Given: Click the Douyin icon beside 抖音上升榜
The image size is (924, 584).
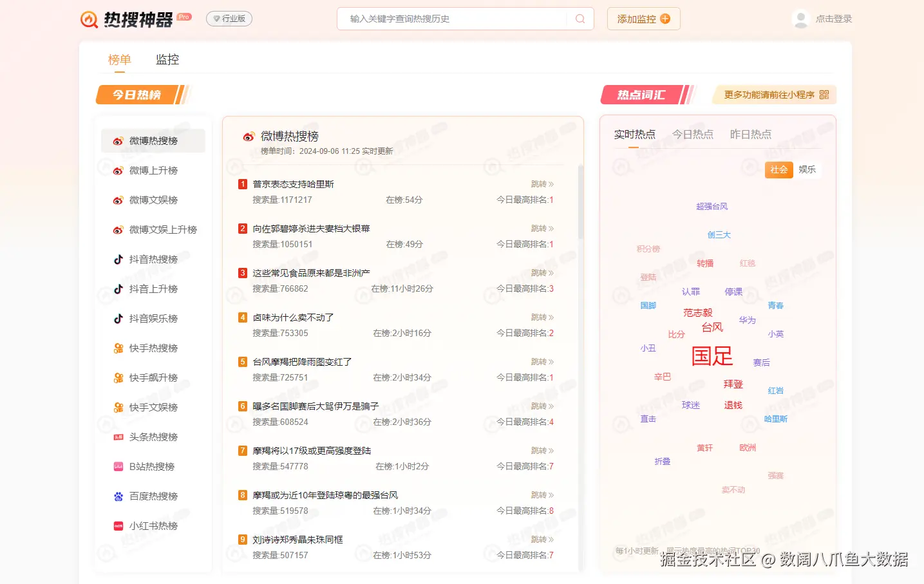Looking at the screenshot, I should (x=118, y=289).
